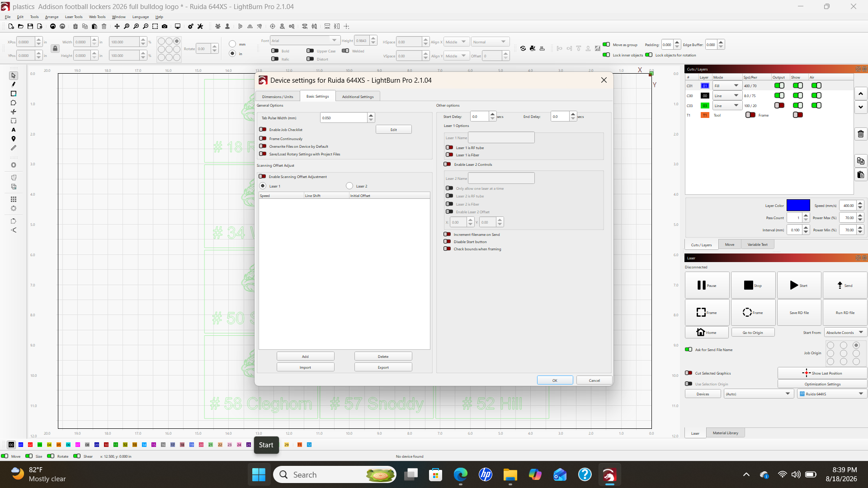Click the camera capture icon

(165, 26)
